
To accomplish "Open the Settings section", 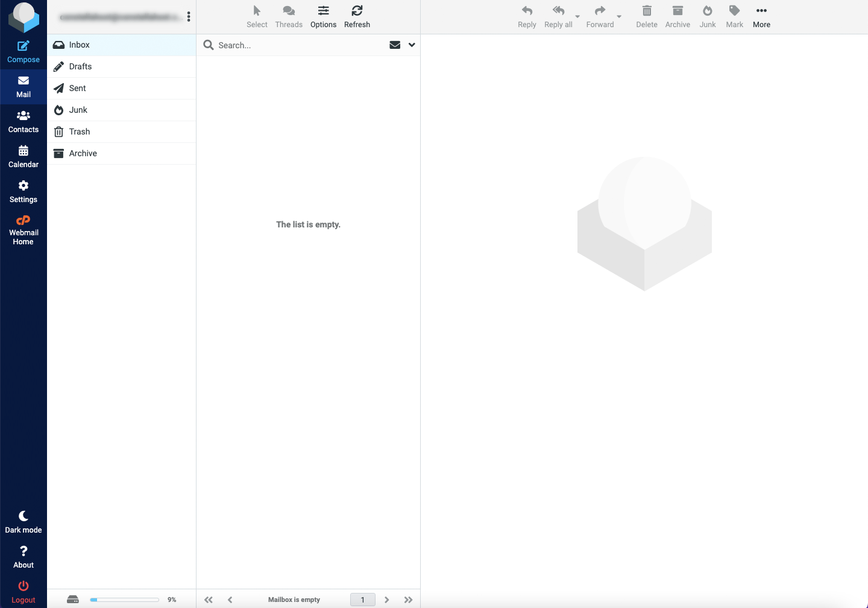I will (x=24, y=192).
